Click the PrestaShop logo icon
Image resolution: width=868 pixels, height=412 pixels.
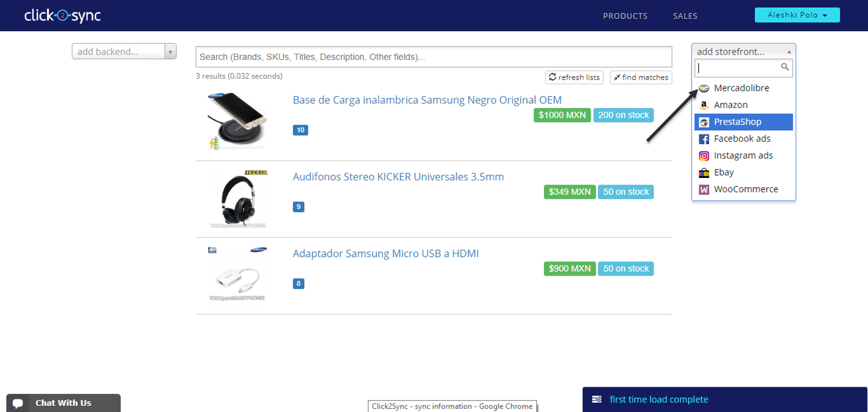[704, 123]
